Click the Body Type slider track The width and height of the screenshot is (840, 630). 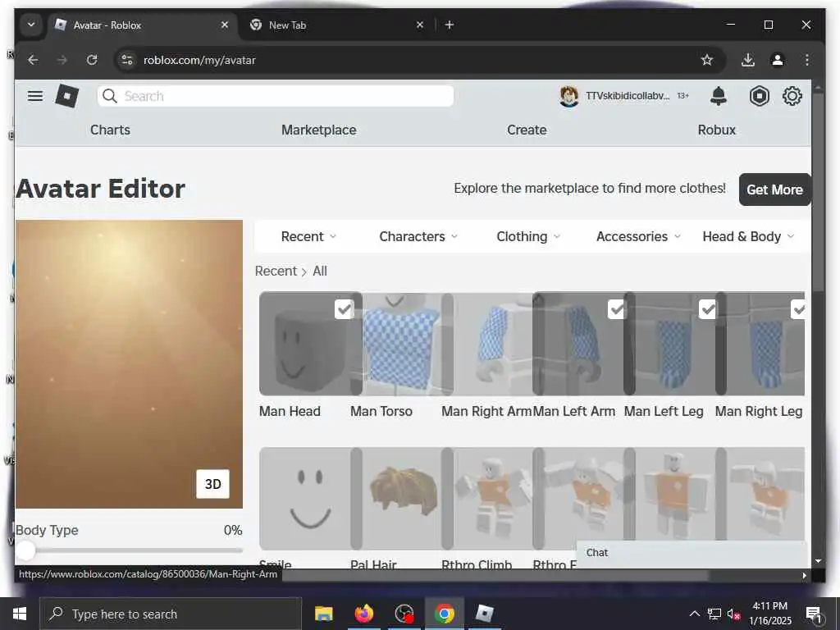(129, 550)
